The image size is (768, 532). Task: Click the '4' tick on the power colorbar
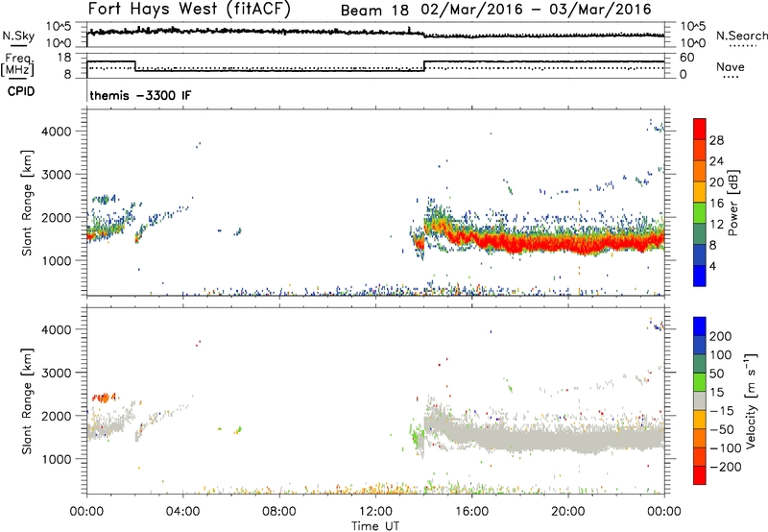pyautogui.click(x=712, y=266)
